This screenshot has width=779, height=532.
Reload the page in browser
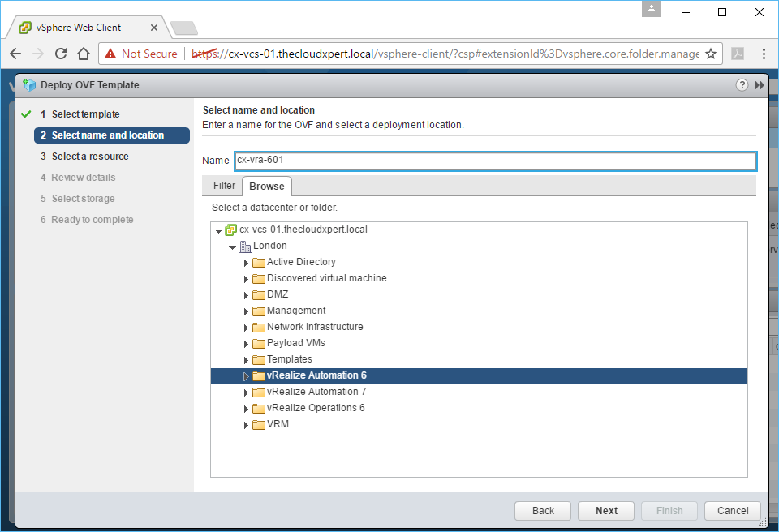(60, 54)
